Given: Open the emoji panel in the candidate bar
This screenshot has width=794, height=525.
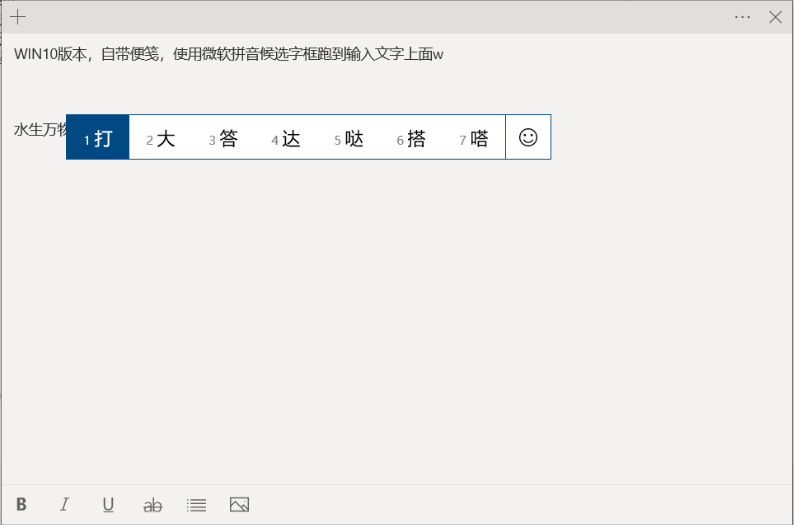Looking at the screenshot, I should 528,137.
